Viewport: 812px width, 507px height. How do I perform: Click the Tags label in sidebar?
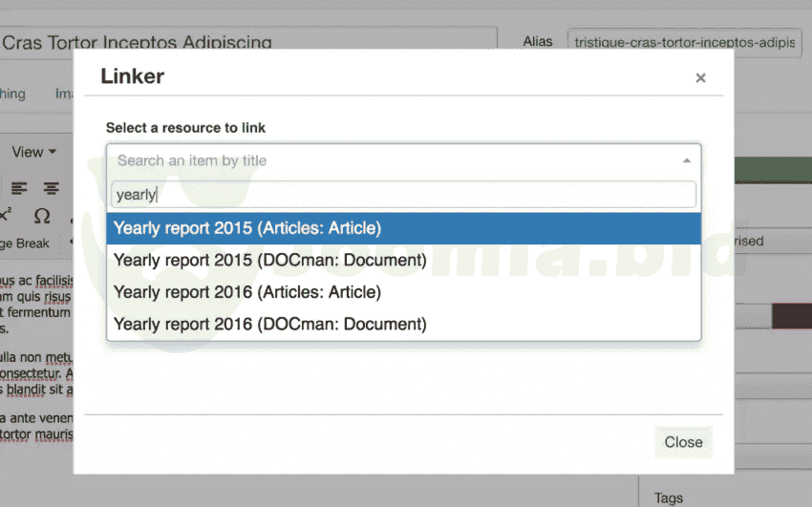pos(669,497)
